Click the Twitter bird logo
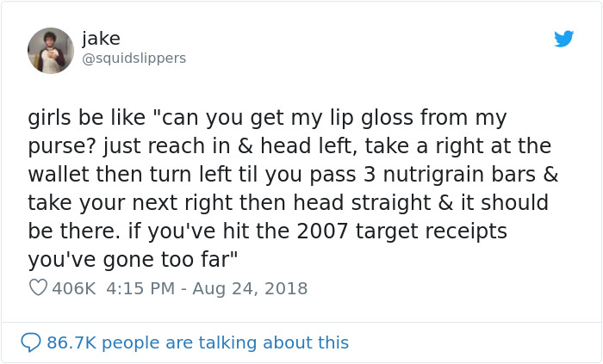 click(564, 39)
